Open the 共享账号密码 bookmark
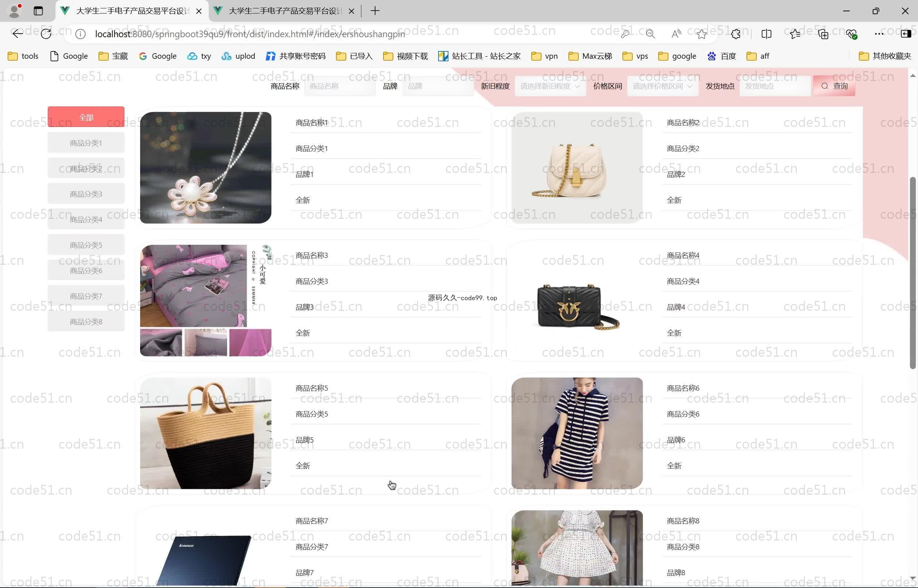918x588 pixels. click(296, 56)
